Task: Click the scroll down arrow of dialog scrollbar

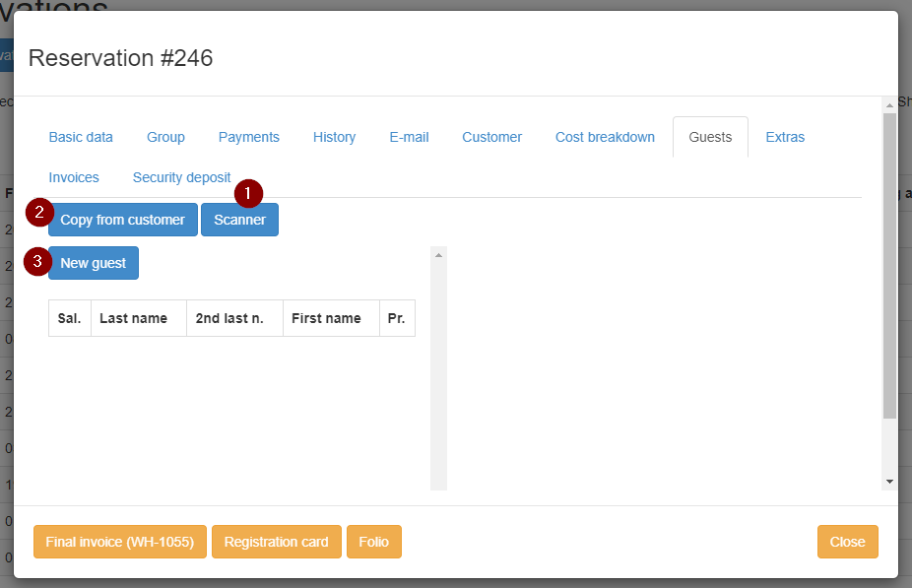Action: click(x=889, y=481)
